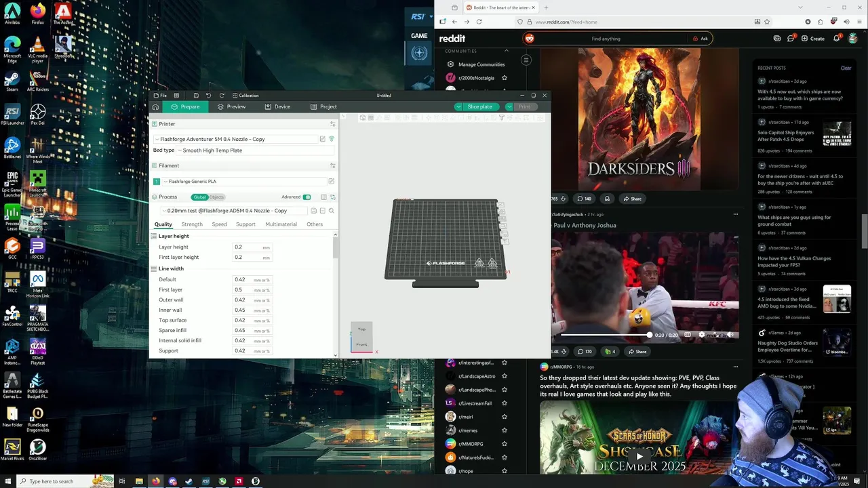
Task: Switch to the Preview tab
Action: point(232,106)
